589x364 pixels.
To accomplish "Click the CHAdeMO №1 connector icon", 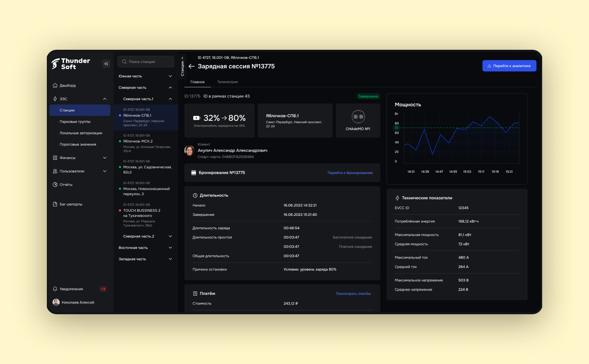I will click(358, 117).
